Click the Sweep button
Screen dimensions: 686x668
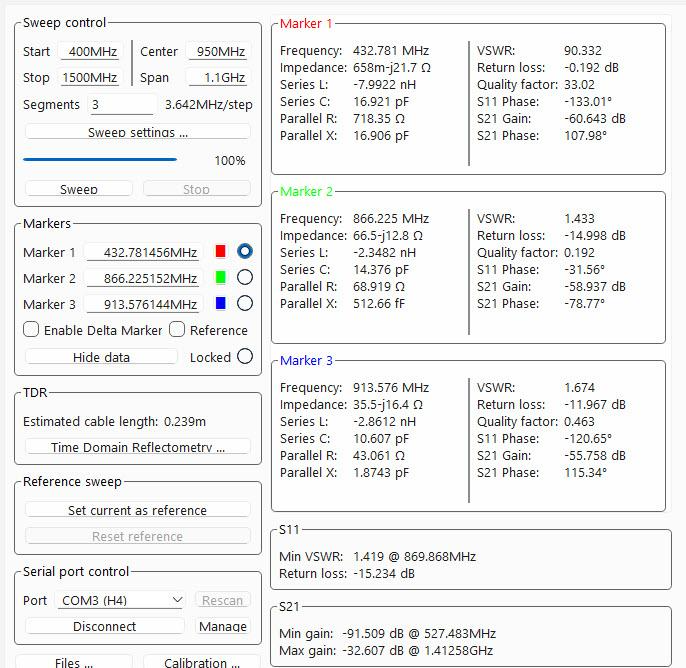[79, 189]
